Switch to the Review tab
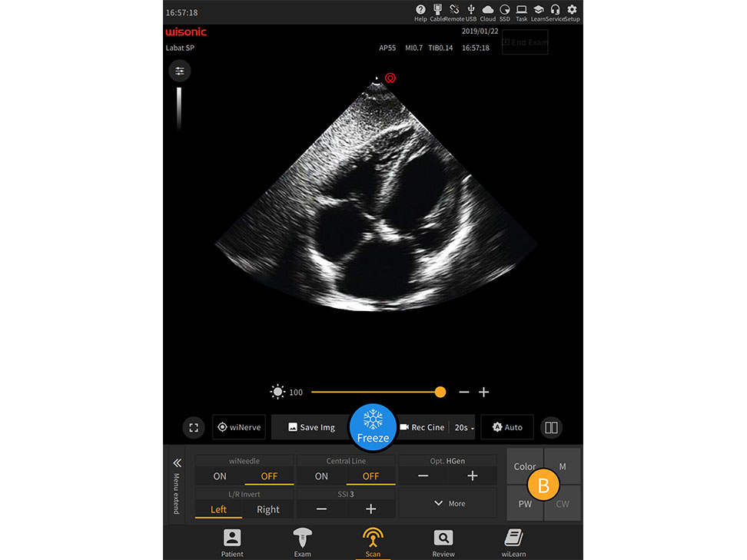 tap(443, 542)
